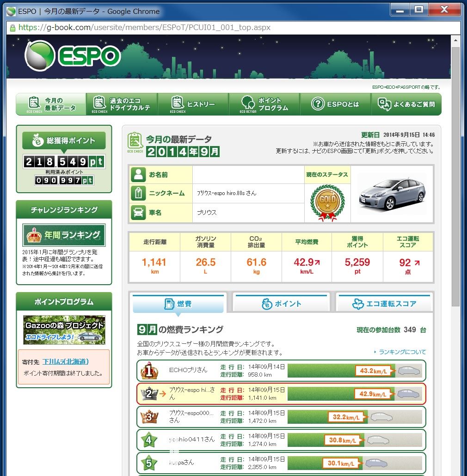The height and width of the screenshot is (476, 467).
Task: Click ガソリン消費量 value 26.5 L
Action: tap(206, 266)
